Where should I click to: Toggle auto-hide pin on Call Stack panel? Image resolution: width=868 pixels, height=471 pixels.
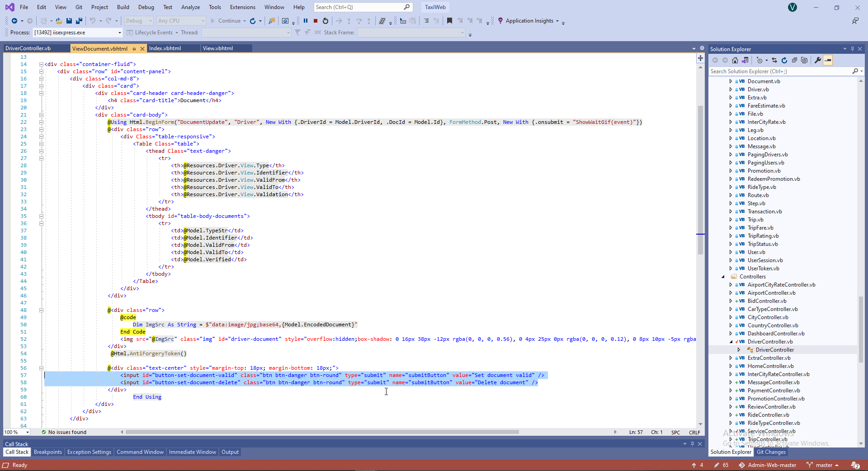click(692, 444)
